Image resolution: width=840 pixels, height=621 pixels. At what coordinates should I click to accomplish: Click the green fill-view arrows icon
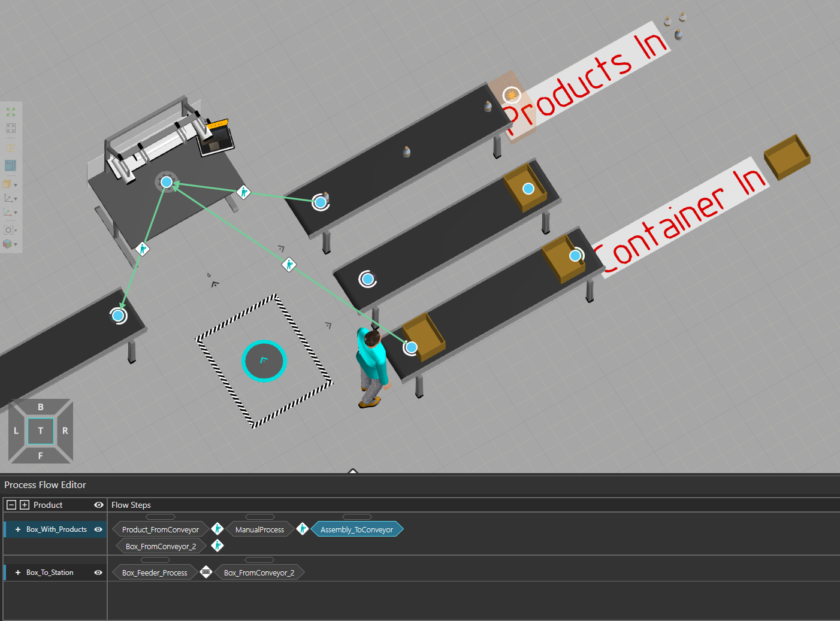pyautogui.click(x=11, y=112)
